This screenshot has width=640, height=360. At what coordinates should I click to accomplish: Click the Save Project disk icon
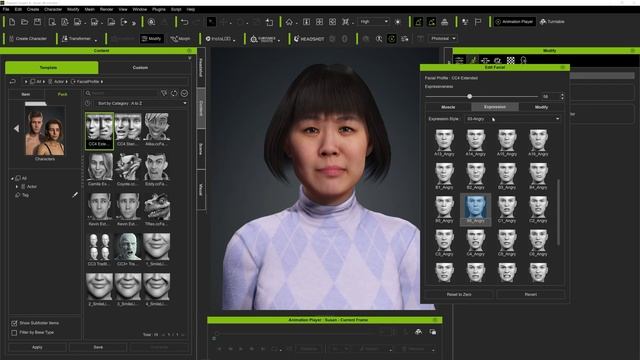pos(38,22)
